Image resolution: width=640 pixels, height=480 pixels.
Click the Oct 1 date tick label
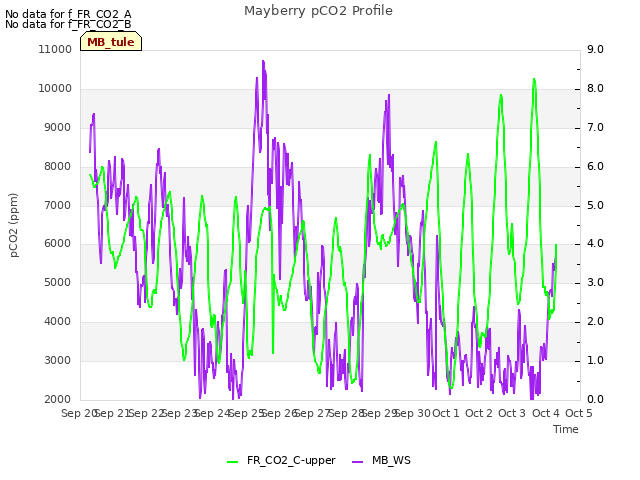(x=446, y=413)
